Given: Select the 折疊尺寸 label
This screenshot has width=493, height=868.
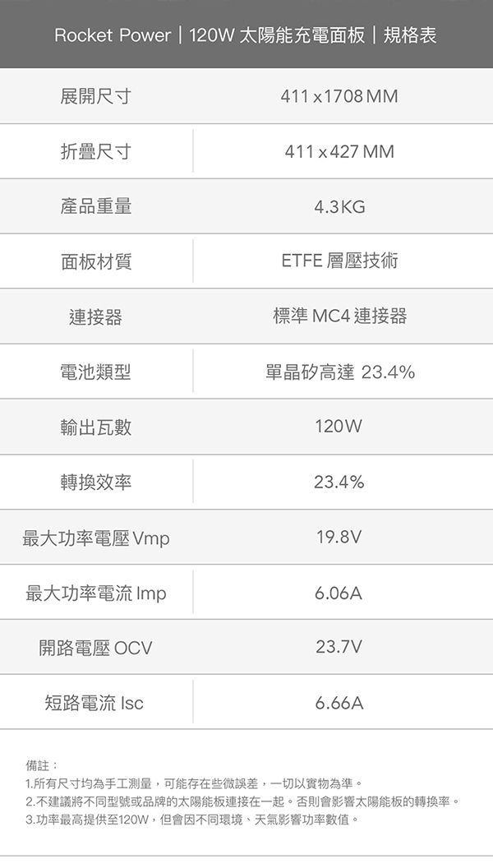Looking at the screenshot, I should coord(95,151).
